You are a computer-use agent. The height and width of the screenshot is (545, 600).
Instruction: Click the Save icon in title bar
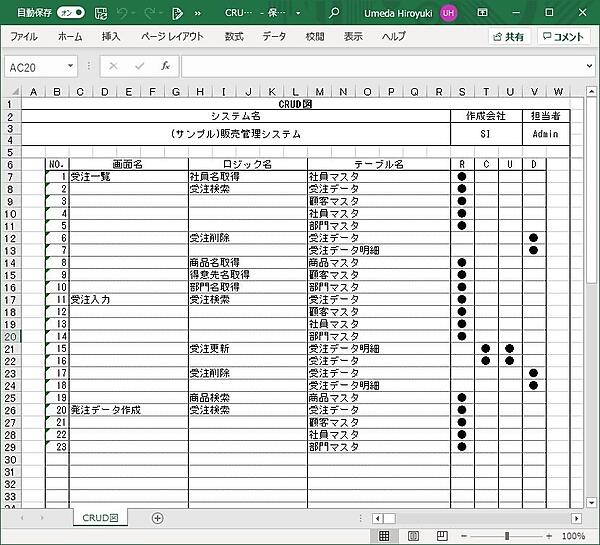(101, 13)
